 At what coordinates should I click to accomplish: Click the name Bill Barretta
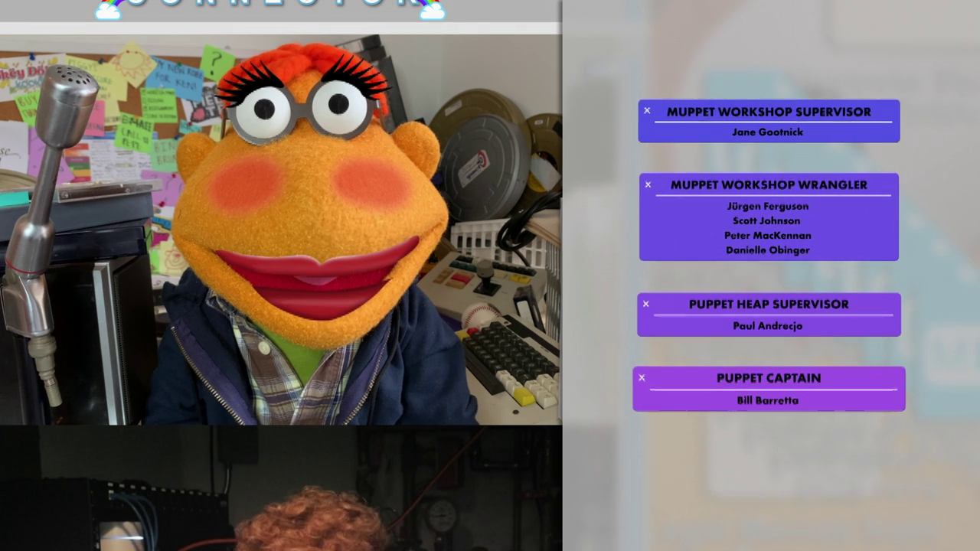[x=768, y=400]
